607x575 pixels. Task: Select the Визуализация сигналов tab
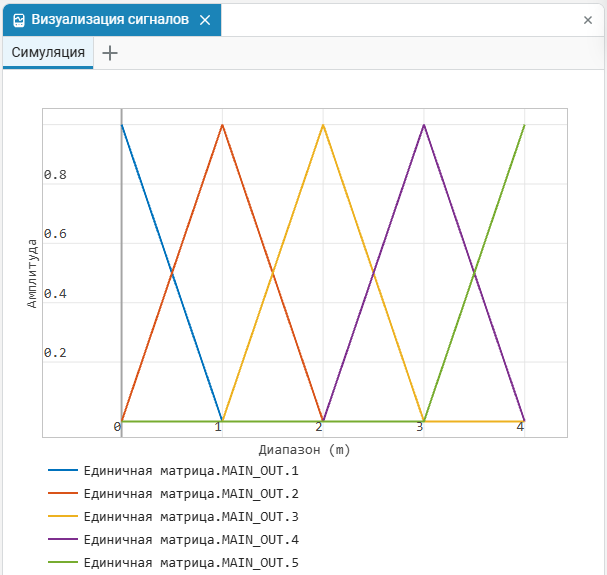[x=112, y=20]
